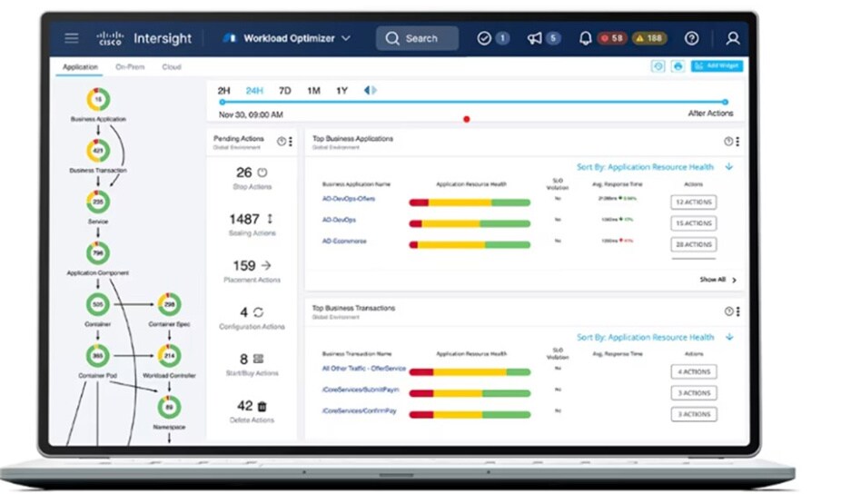Screen dimensions: 841x504
Task: Open the help question mark icon
Action: click(x=692, y=38)
